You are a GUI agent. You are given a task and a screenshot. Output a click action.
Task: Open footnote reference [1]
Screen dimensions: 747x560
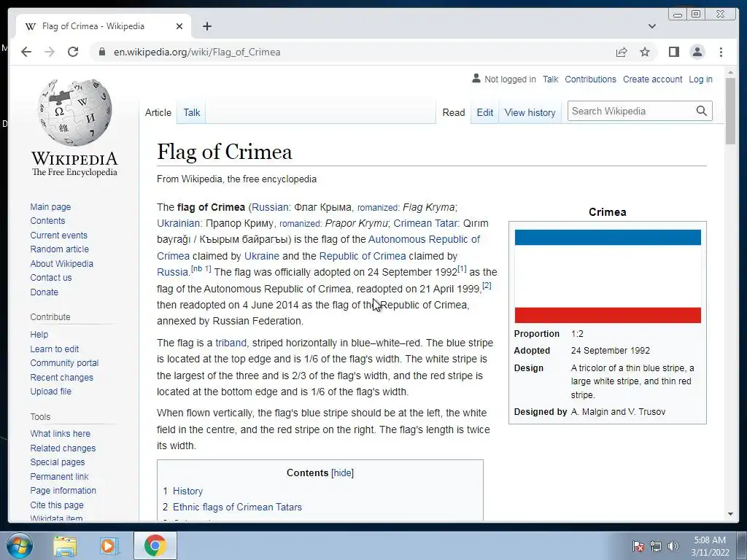point(462,269)
